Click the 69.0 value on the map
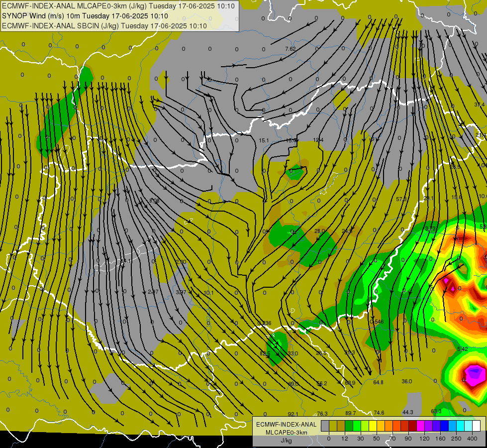487x448 pixels. coord(293,384)
